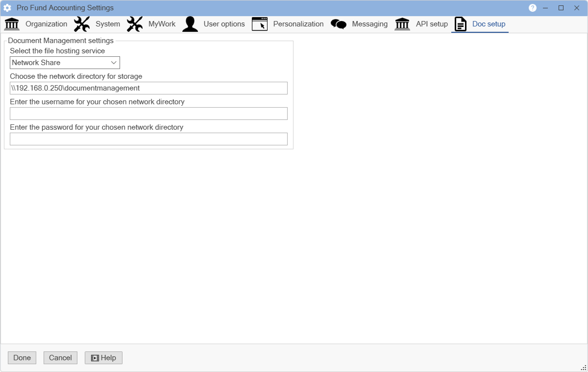Click the Organization bank building icon
Image resolution: width=588 pixels, height=372 pixels.
click(x=12, y=24)
